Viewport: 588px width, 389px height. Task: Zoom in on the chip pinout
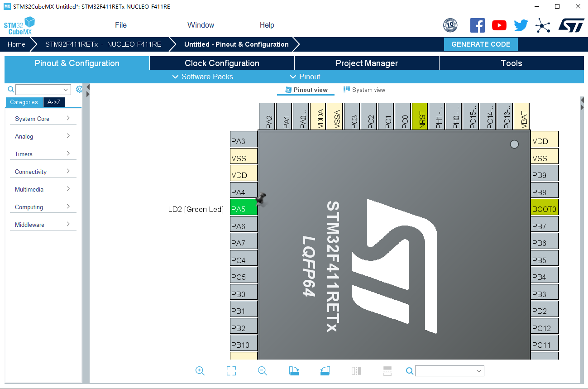200,371
